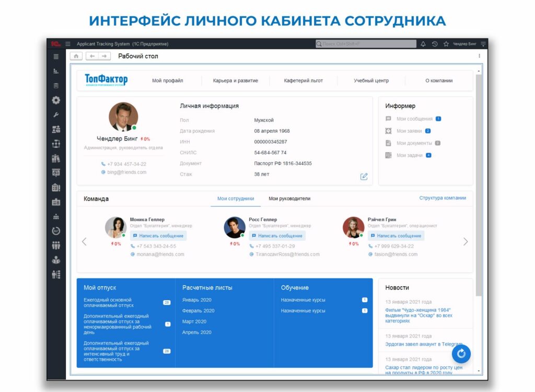This screenshot has height=392, width=535.
Task: Click the vertical scrollbar of the page
Action: (479, 186)
